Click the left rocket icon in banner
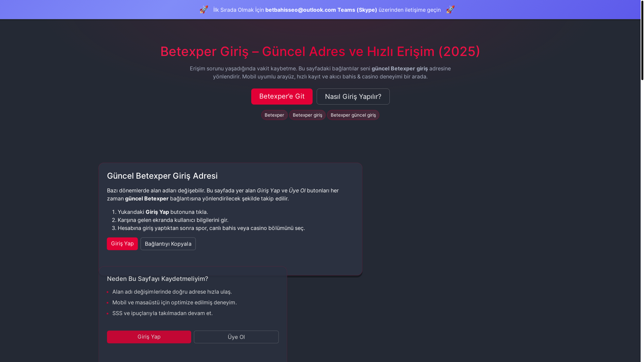Image resolution: width=644 pixels, height=362 pixels. (204, 9)
